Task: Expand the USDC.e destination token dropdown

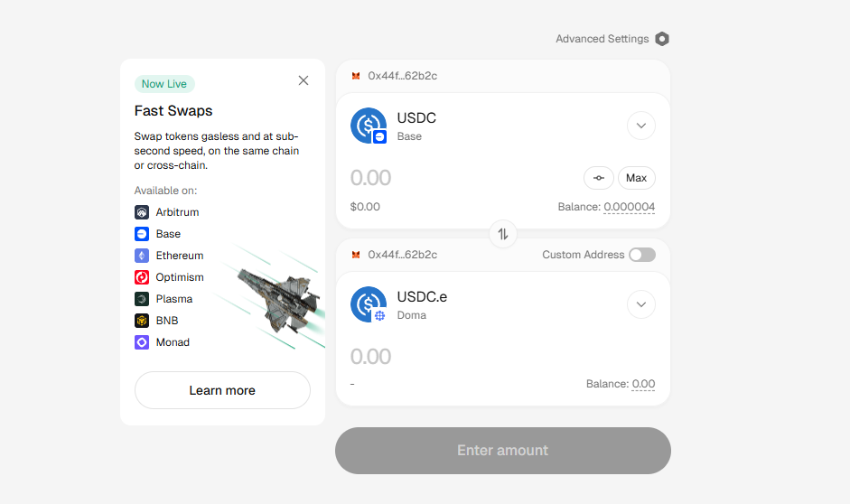Action: coord(640,304)
